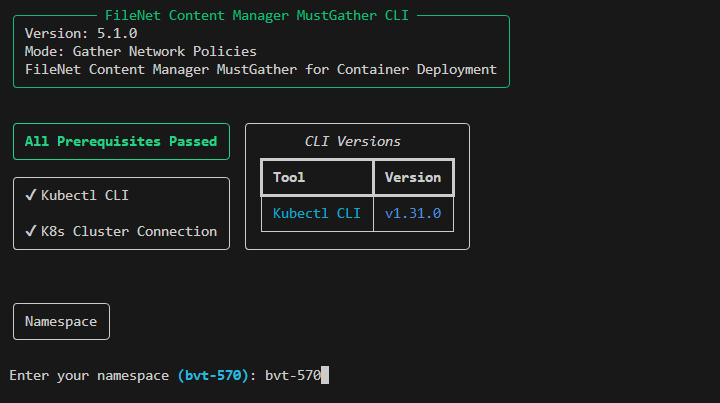The height and width of the screenshot is (403, 720).
Task: Click the blinking cursor block after bvt-570
Action: tap(325, 375)
